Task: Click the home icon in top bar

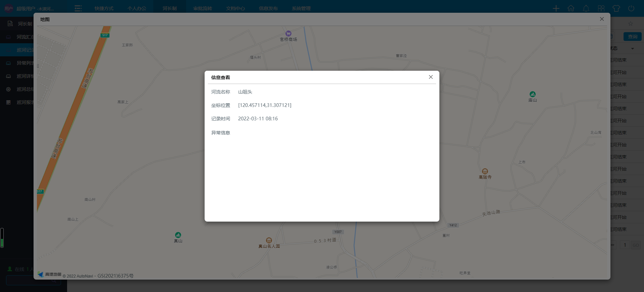Action: click(571, 8)
